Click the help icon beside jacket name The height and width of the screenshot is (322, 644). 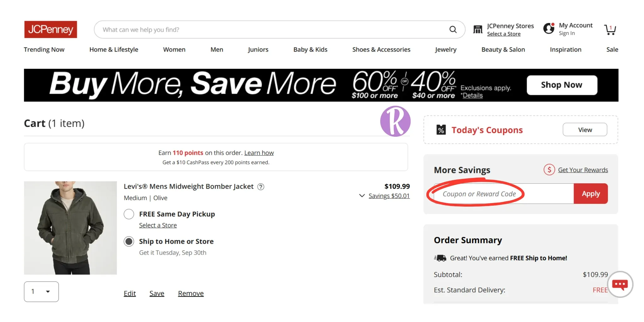261,187
